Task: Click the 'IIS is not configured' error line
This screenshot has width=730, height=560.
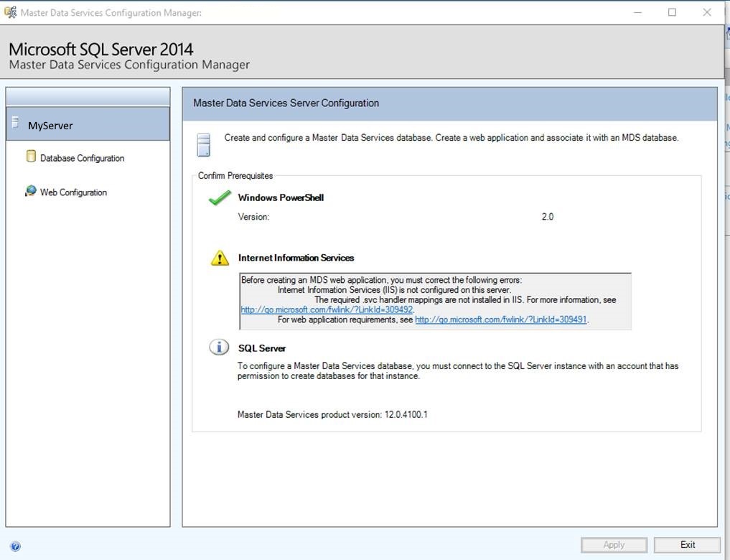Action: tap(394, 289)
